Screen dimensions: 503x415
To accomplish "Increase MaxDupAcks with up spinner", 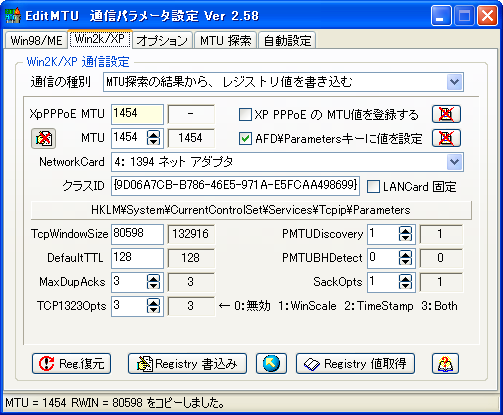I will tap(153, 278).
